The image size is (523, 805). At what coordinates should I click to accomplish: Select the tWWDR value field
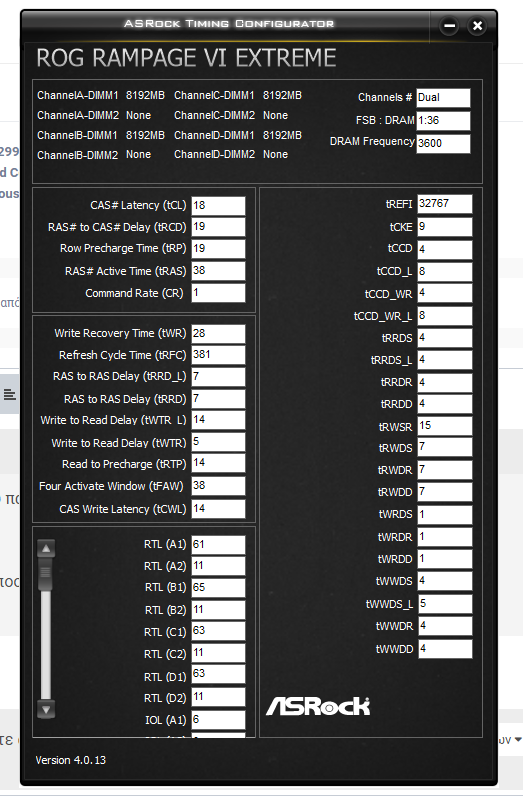(444, 626)
